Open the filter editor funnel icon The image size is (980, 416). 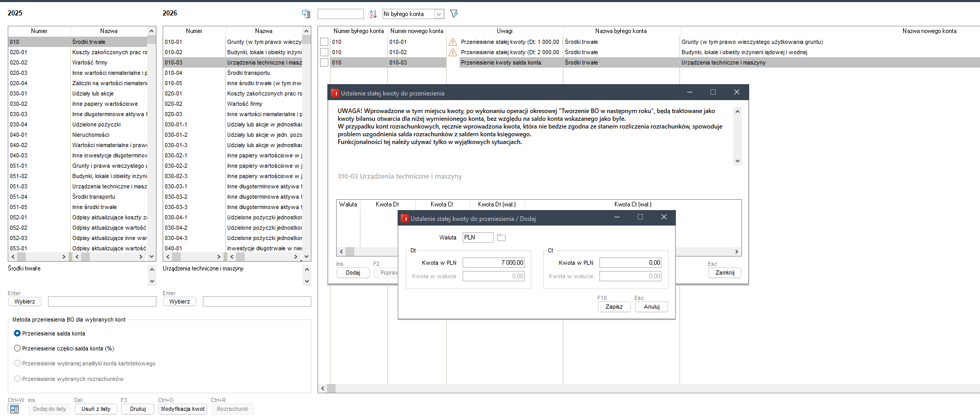454,14
